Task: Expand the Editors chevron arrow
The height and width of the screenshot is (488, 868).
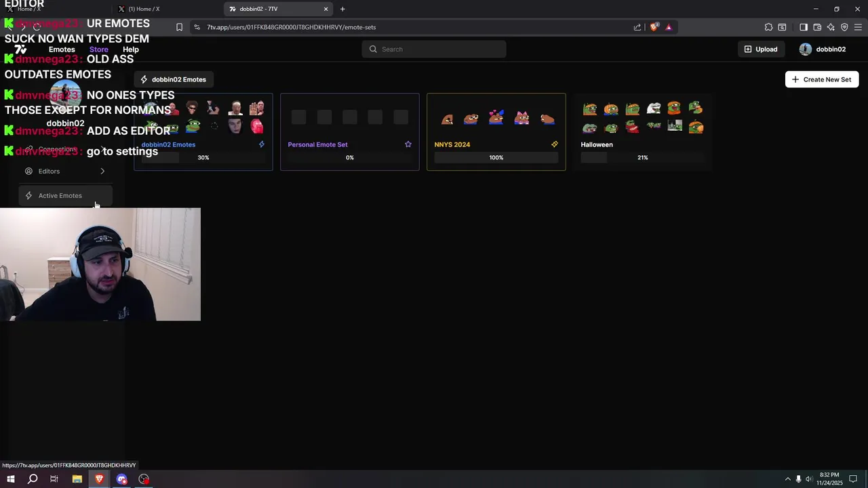Action: click(x=102, y=171)
